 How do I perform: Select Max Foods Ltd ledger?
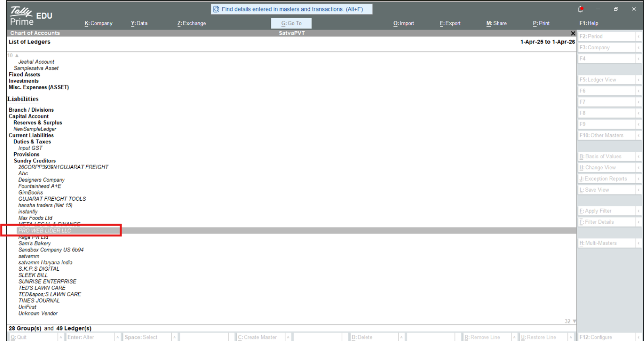[35, 218]
